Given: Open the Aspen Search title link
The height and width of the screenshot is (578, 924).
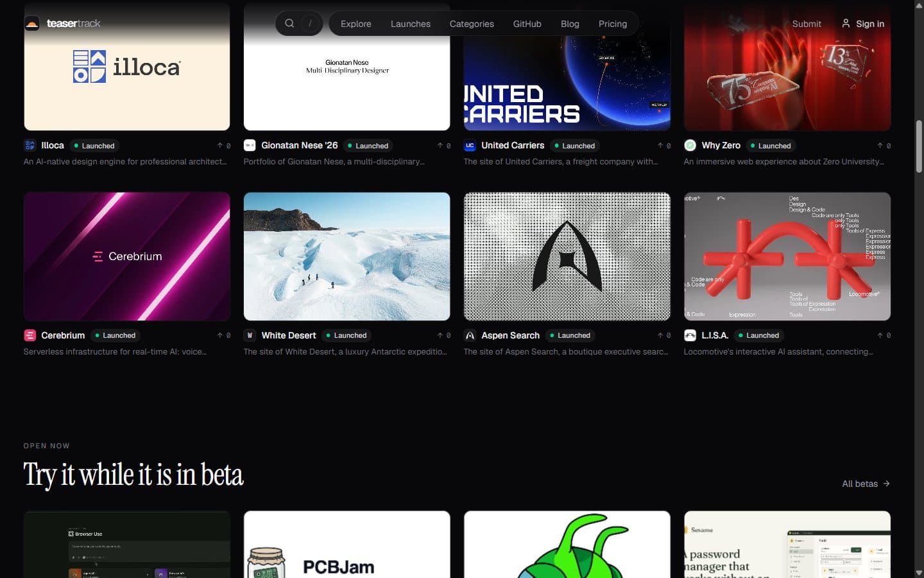Looking at the screenshot, I should pos(510,335).
